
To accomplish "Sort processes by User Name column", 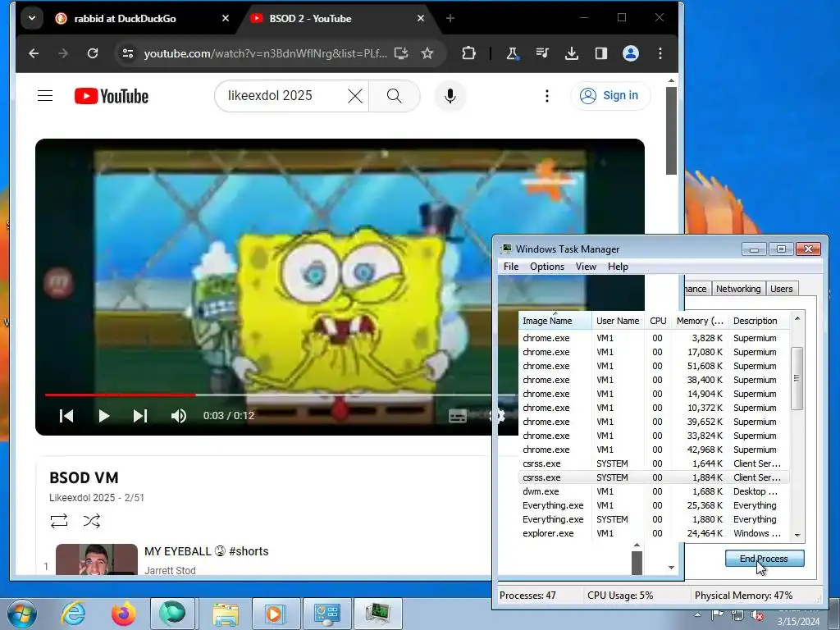I will click(x=618, y=321).
